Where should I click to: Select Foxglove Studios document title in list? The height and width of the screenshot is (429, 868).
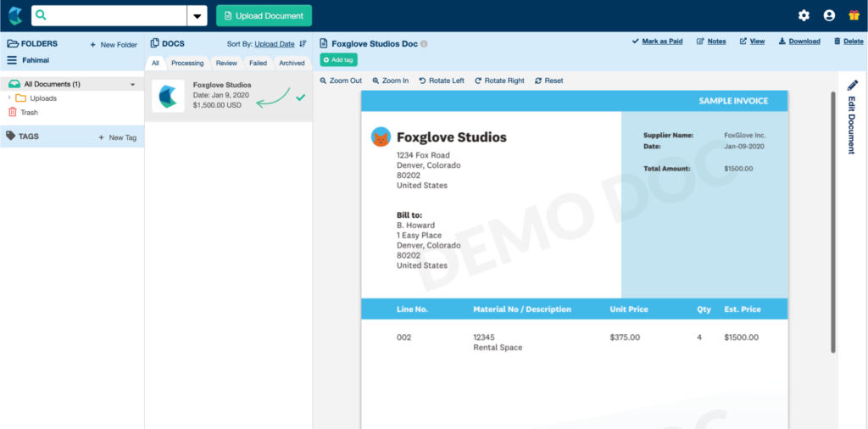[x=222, y=86]
